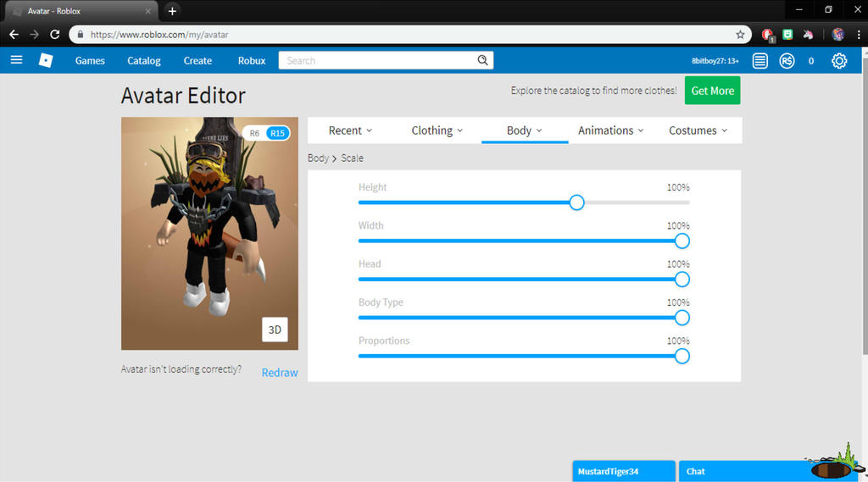Close the Avatar - Roblox tab
This screenshot has width=868, height=482.
pyautogui.click(x=147, y=11)
